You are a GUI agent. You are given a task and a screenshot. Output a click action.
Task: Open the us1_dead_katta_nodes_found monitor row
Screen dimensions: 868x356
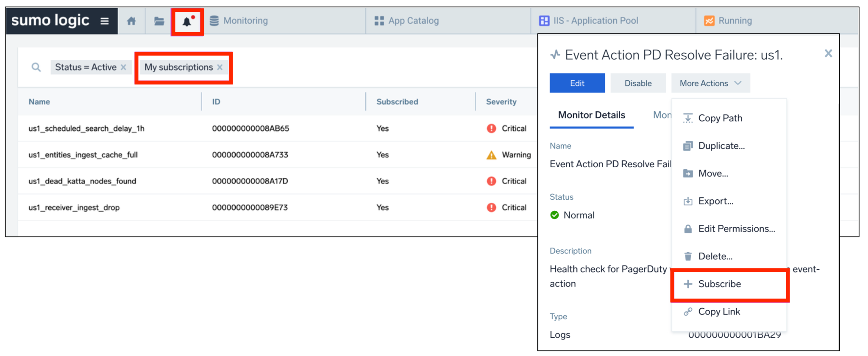pos(82,181)
